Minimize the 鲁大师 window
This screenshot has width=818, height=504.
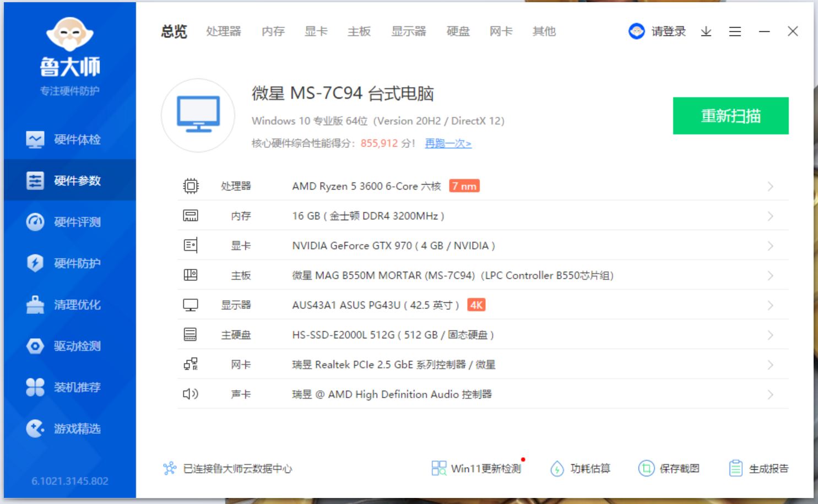point(764,32)
